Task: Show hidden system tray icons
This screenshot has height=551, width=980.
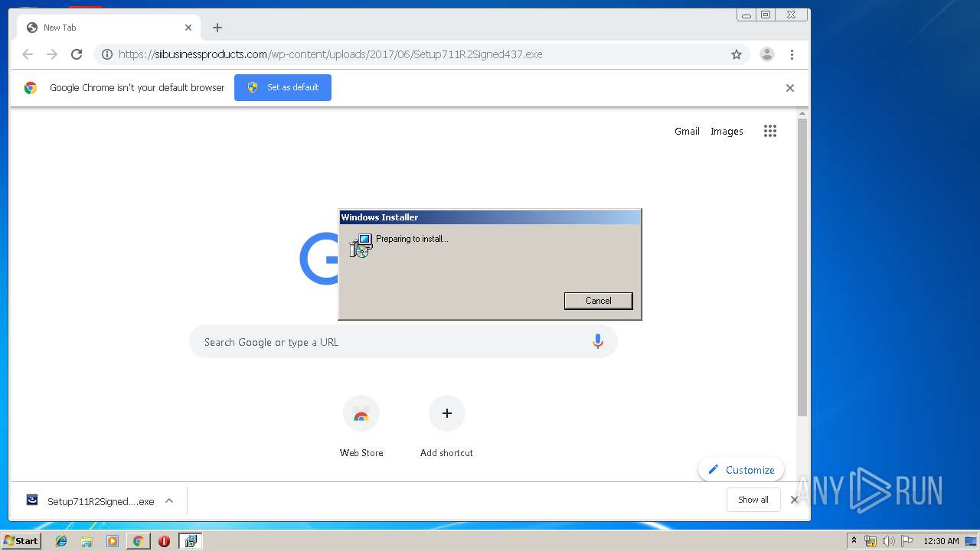Action: pos(854,541)
